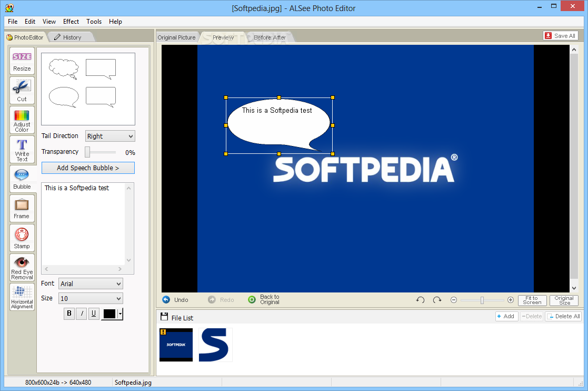Open the File menu
This screenshot has height=391, width=588.
pos(13,22)
